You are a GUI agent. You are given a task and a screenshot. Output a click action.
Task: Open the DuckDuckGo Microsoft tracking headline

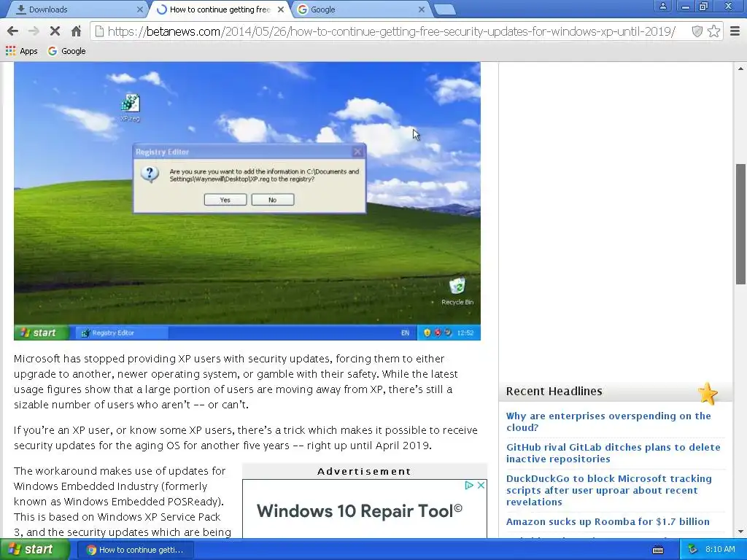(609, 490)
